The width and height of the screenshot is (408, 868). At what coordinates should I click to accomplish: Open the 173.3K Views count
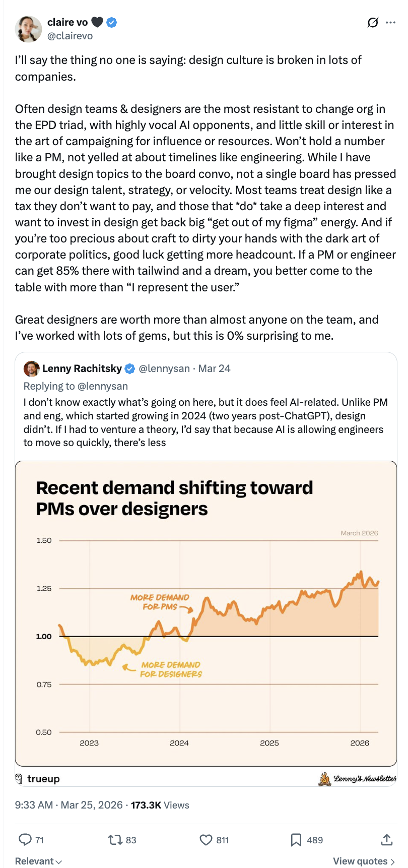(160, 805)
